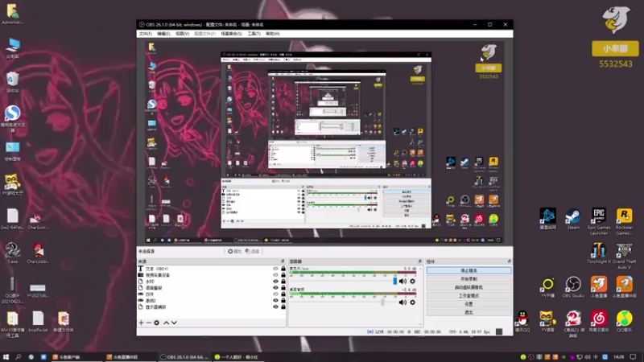Open the Recycle Bin on desktop
644x362 pixels.
click(x=12, y=82)
